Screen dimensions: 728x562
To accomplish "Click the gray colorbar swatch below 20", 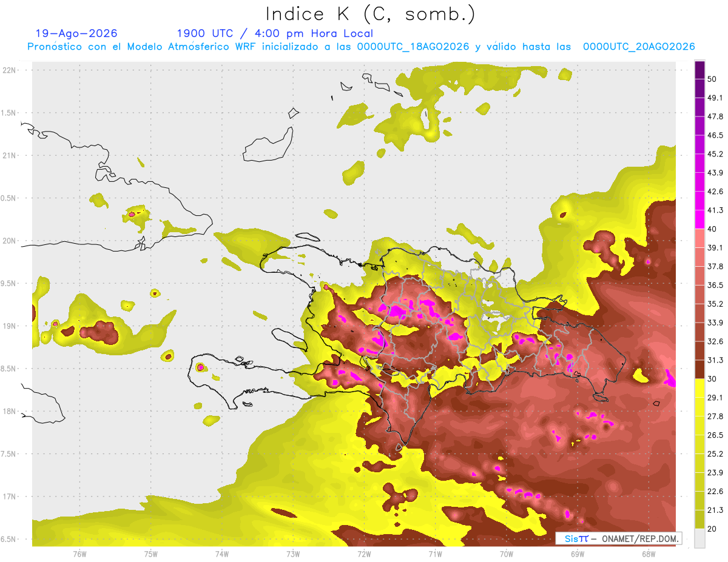I will tap(699, 538).
